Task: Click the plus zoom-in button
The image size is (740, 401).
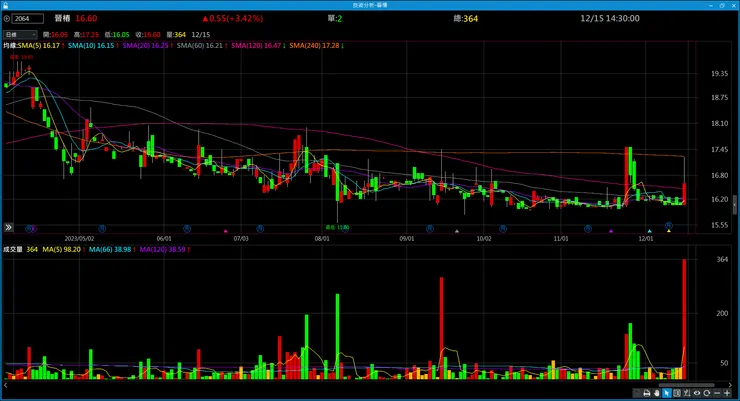Action: point(727,393)
